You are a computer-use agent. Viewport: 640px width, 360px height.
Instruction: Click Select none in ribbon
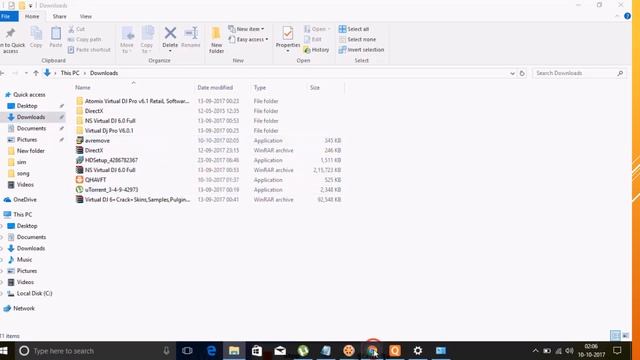point(357,40)
